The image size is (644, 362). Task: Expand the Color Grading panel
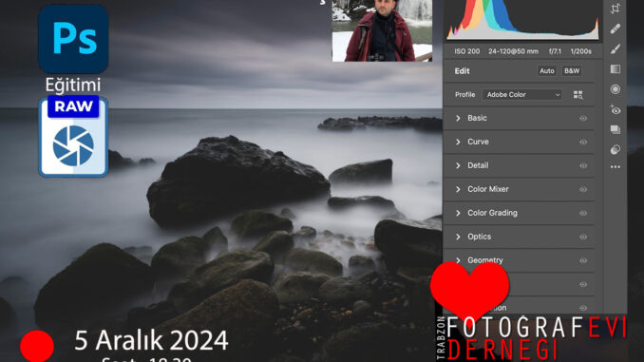coord(520,213)
